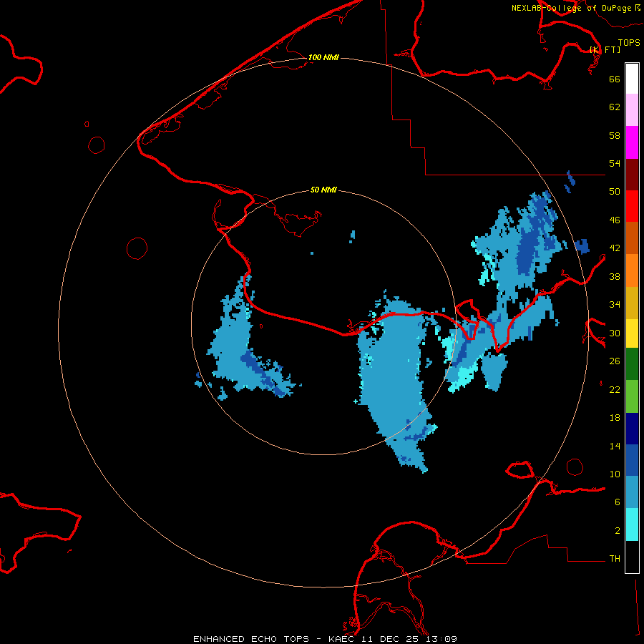Select the gold mustard legend swatch
Screen dimensions: 644x644
click(x=632, y=303)
